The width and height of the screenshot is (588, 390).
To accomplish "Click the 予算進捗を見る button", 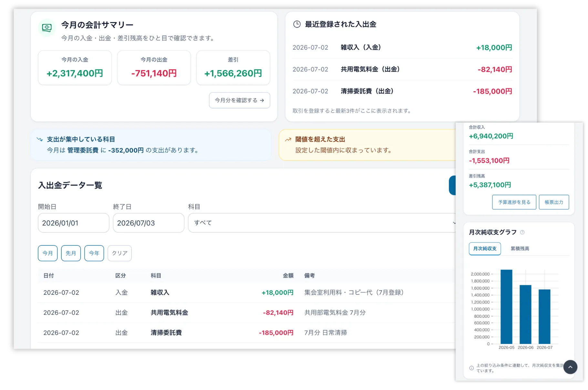I will point(514,202).
